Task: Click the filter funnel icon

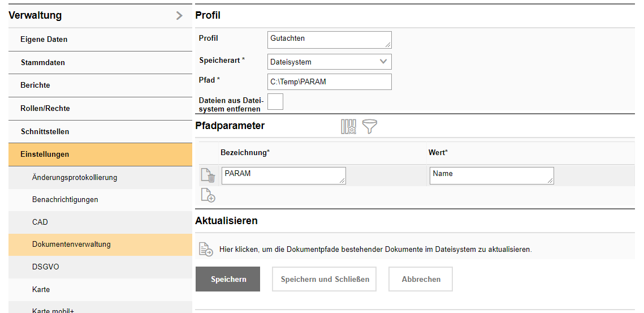Action: (369, 126)
